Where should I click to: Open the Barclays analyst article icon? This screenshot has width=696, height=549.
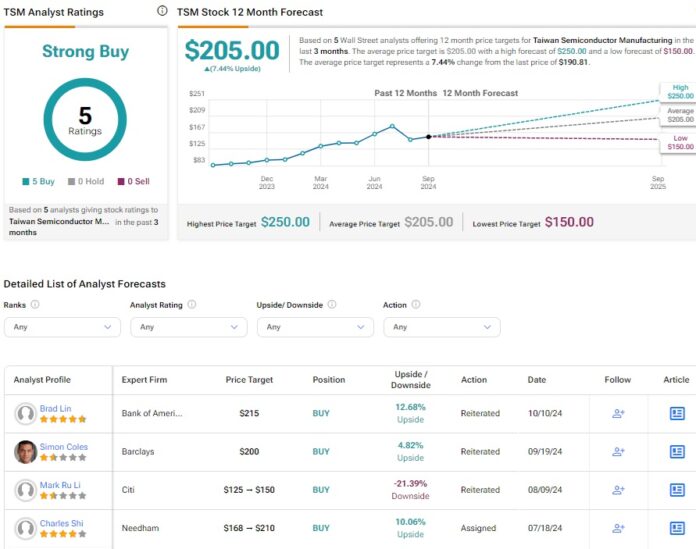click(677, 451)
